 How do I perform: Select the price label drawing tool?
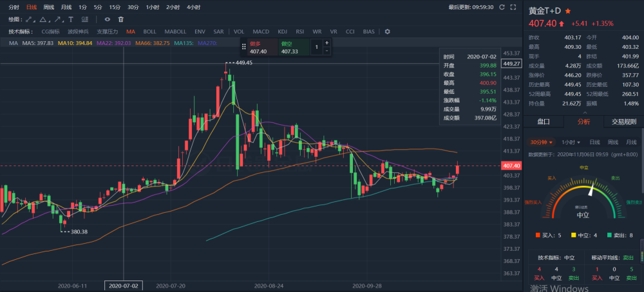tap(84, 19)
